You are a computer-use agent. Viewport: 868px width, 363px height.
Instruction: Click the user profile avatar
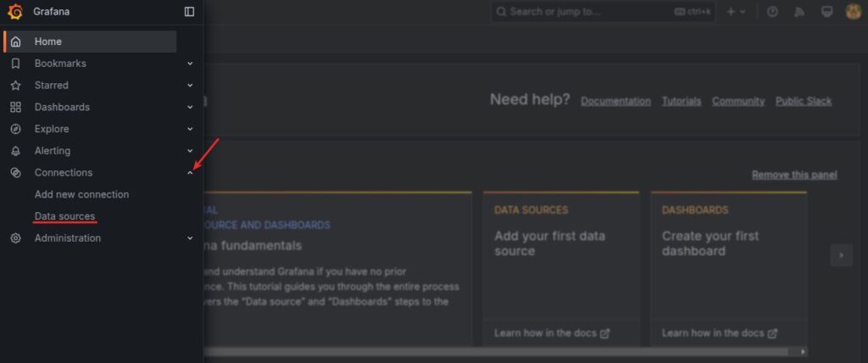(x=854, y=12)
